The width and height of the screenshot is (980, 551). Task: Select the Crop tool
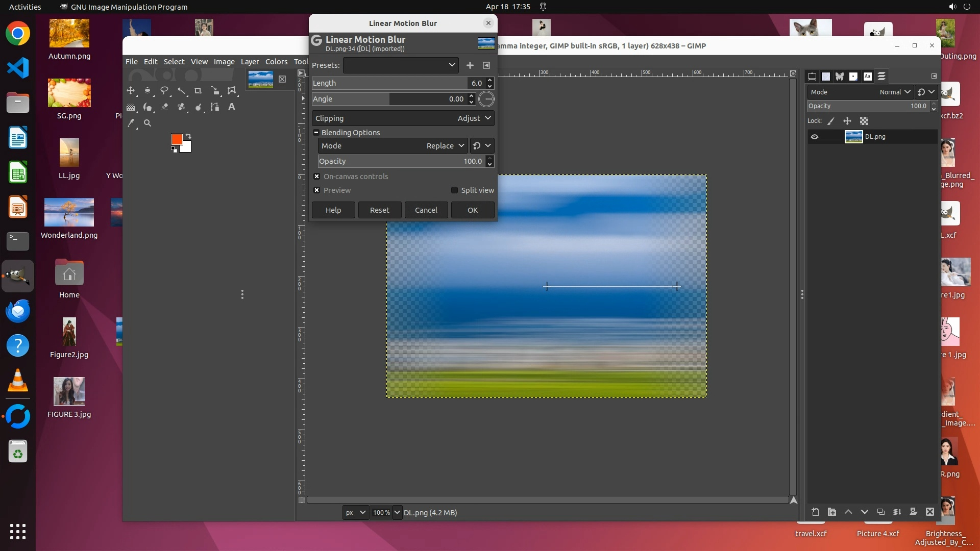[x=198, y=91]
